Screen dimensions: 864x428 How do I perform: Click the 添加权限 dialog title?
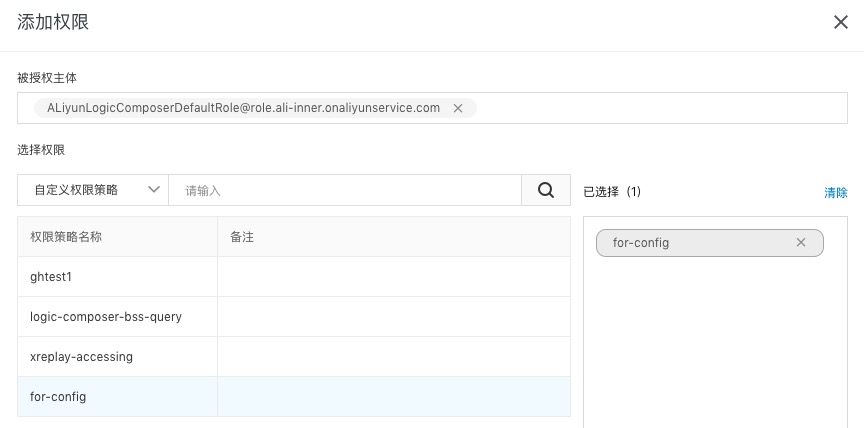(53, 22)
